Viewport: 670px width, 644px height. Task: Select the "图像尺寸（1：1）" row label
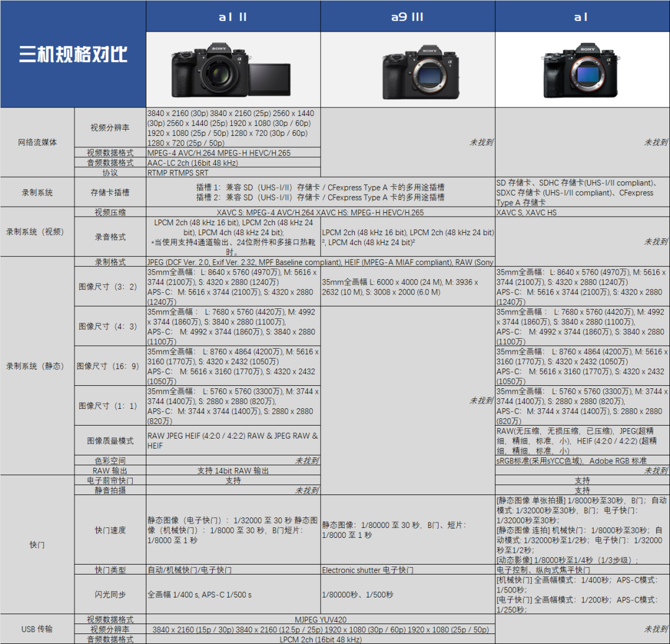tap(110, 406)
